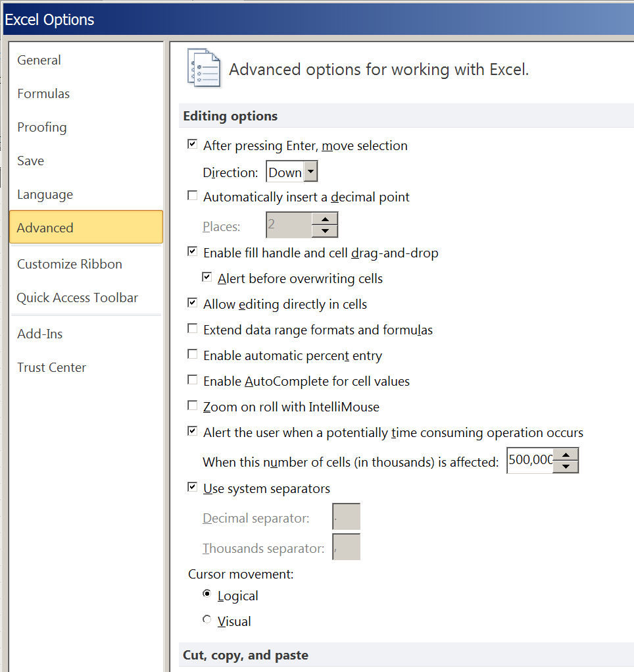
Task: Toggle 'Allow editing directly in cells'
Action: coord(192,303)
